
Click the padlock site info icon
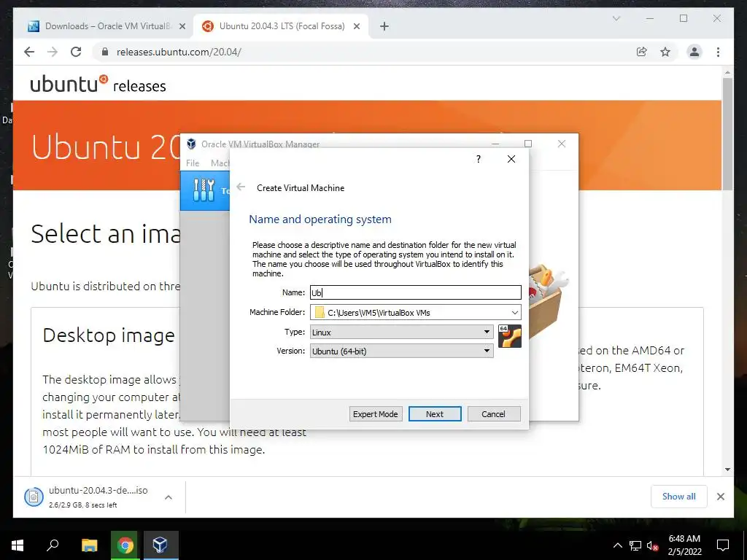[105, 52]
